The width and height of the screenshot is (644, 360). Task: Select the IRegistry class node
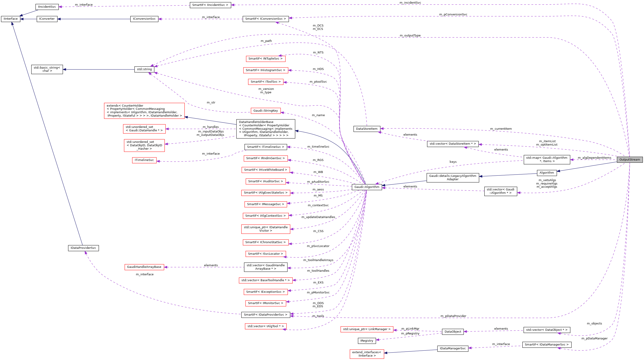click(367, 341)
